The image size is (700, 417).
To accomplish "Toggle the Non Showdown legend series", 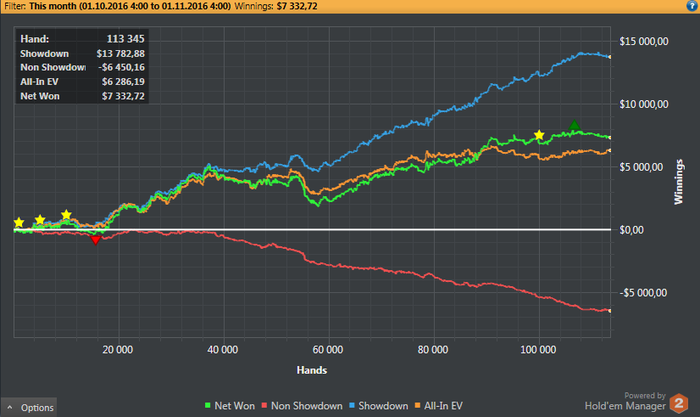I will click(302, 406).
